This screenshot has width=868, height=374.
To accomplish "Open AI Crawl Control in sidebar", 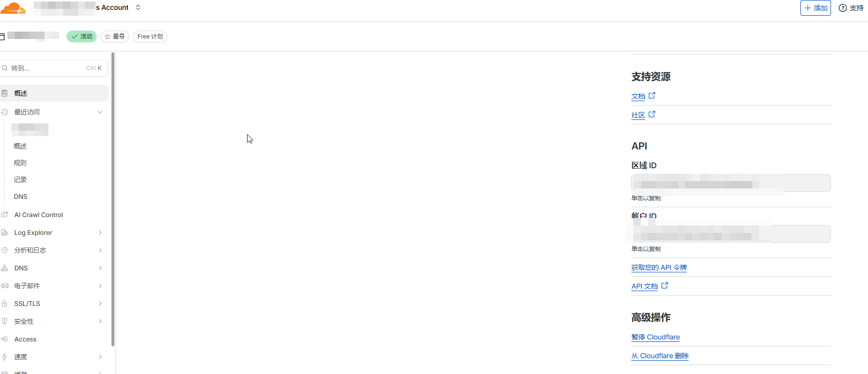I will [38, 215].
